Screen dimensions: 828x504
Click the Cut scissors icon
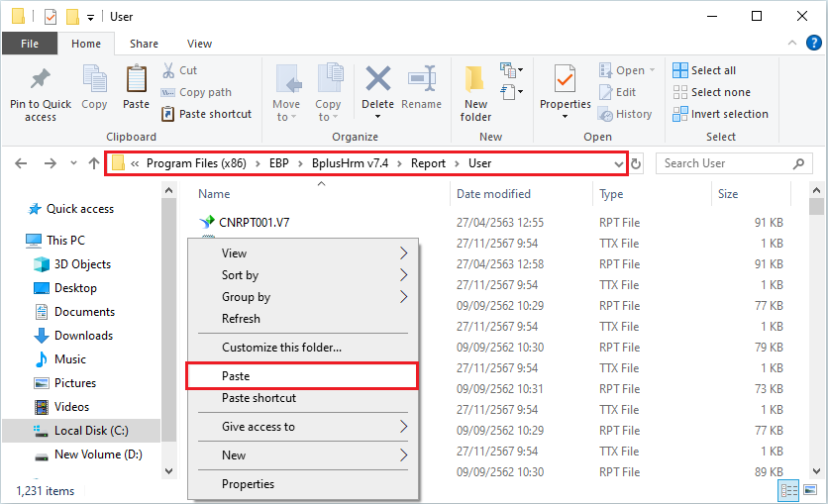[167, 70]
